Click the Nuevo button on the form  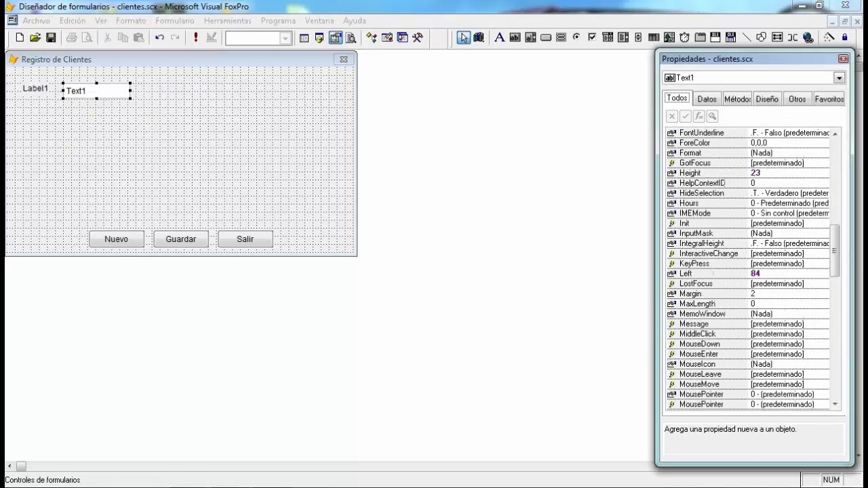[116, 239]
